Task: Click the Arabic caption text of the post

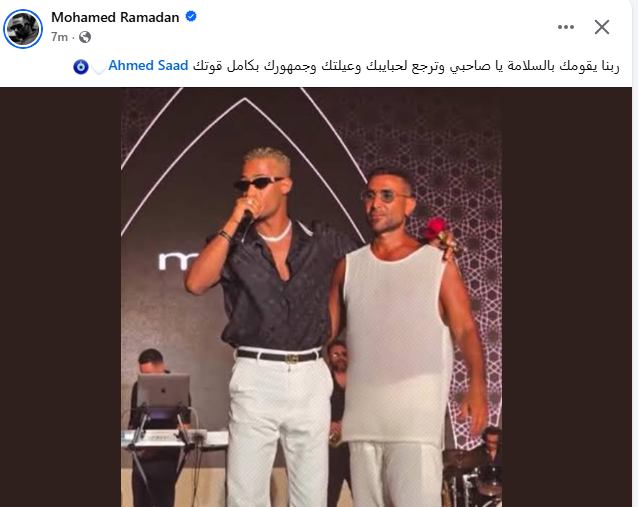Action: [x=406, y=66]
